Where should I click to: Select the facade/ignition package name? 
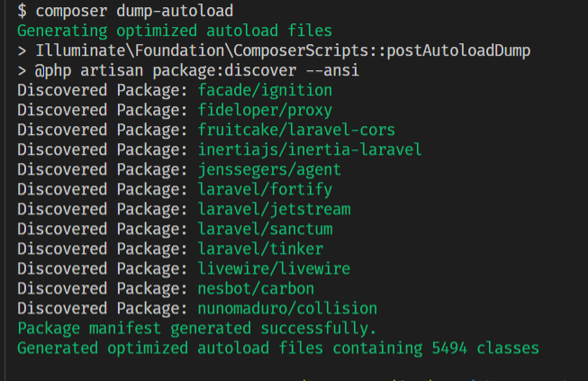tap(265, 90)
